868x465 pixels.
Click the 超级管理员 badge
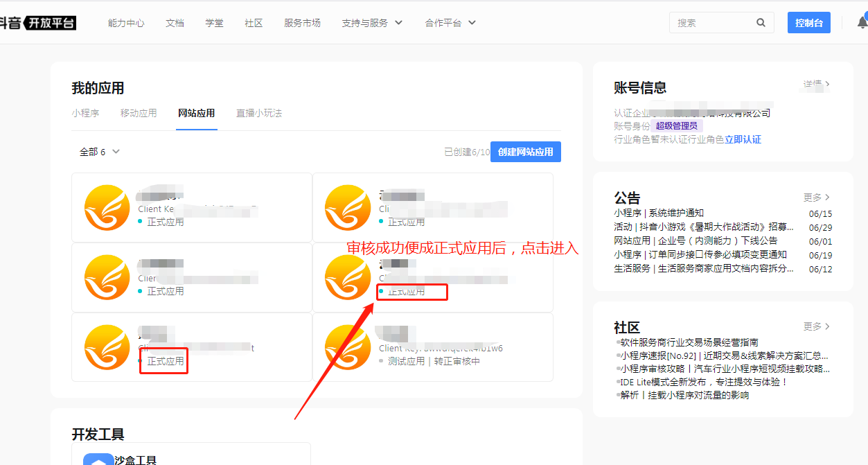(677, 126)
